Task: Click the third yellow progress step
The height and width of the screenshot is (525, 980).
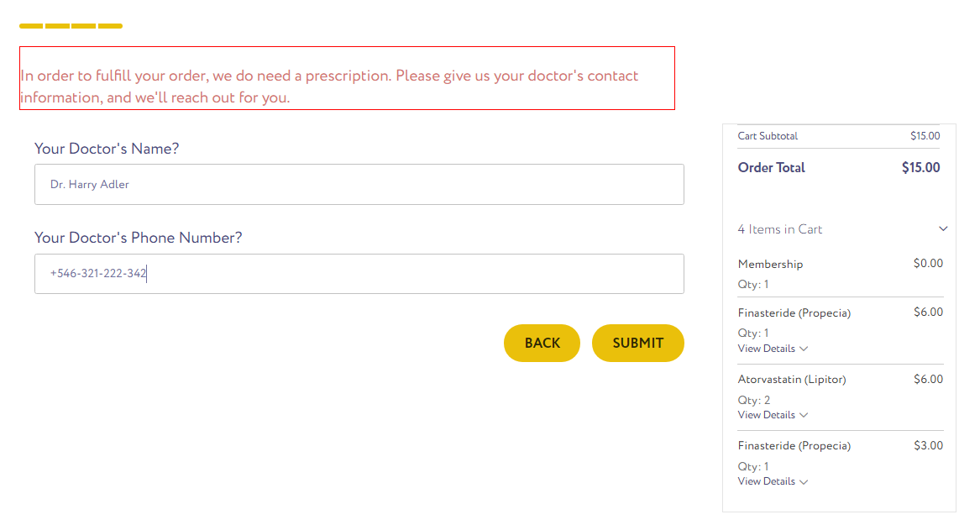Action: click(x=84, y=26)
